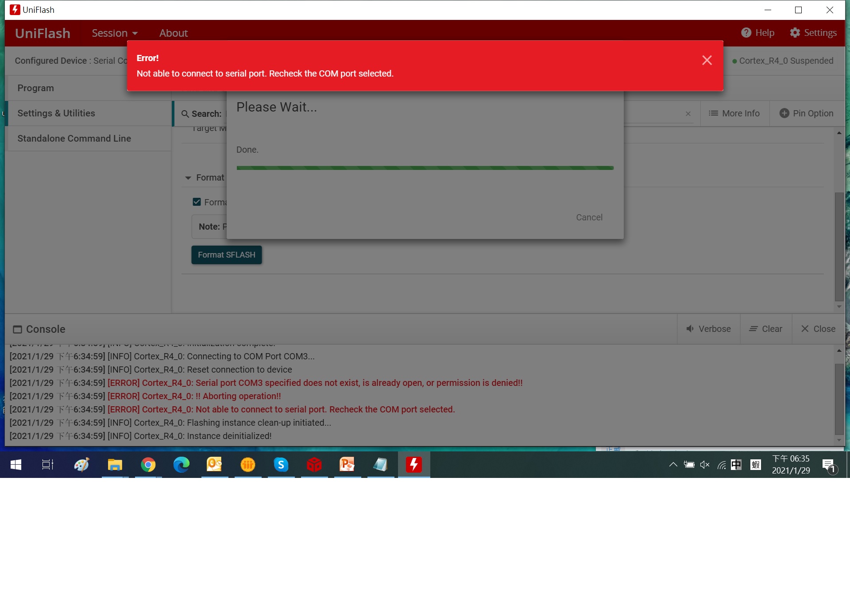Viewport: 850px width, 616px height.
Task: Collapse the Format section arrow
Action: coord(188,178)
